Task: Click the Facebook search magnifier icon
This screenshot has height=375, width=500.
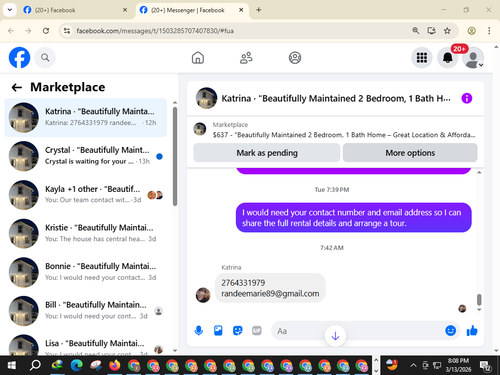Action: tap(45, 58)
